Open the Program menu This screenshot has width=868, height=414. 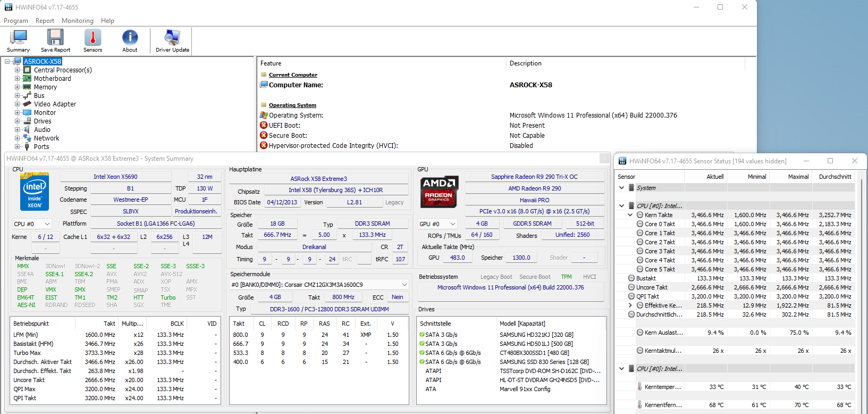point(16,21)
